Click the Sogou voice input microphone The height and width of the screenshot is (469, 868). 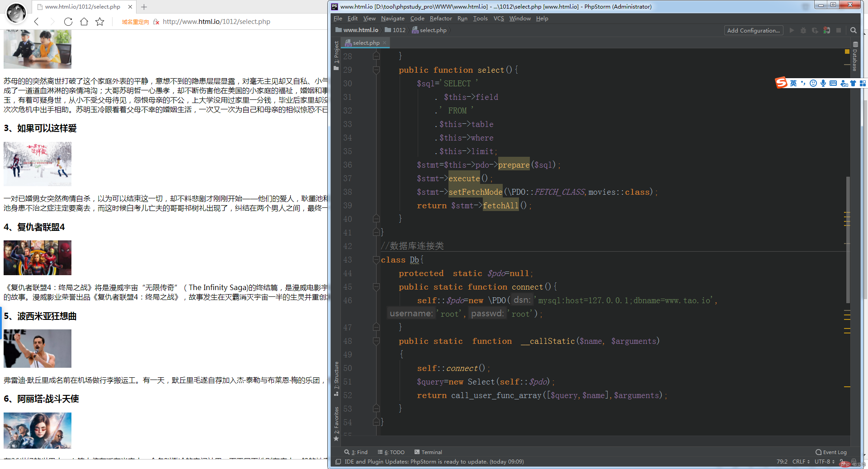point(823,83)
